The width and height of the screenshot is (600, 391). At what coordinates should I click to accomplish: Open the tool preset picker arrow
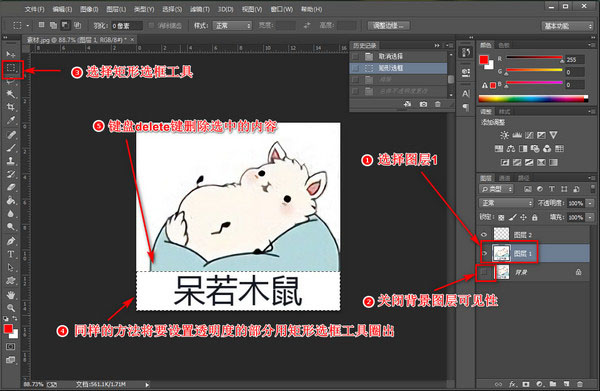(x=28, y=26)
